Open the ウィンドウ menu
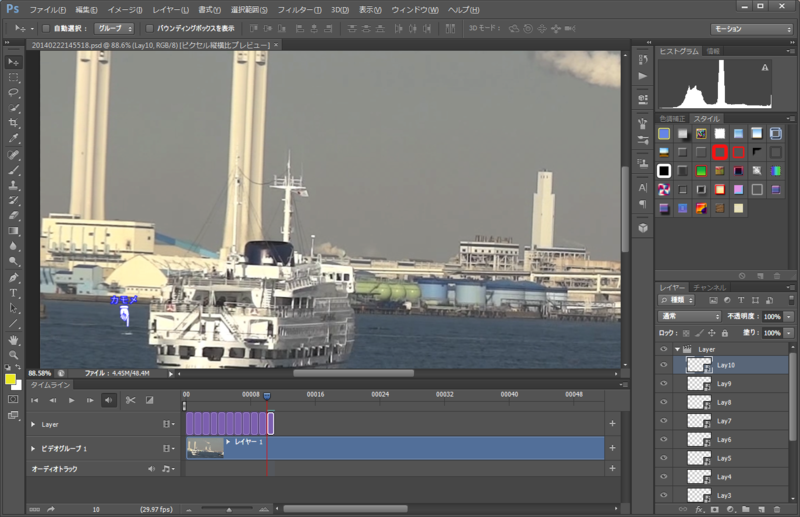 click(415, 10)
